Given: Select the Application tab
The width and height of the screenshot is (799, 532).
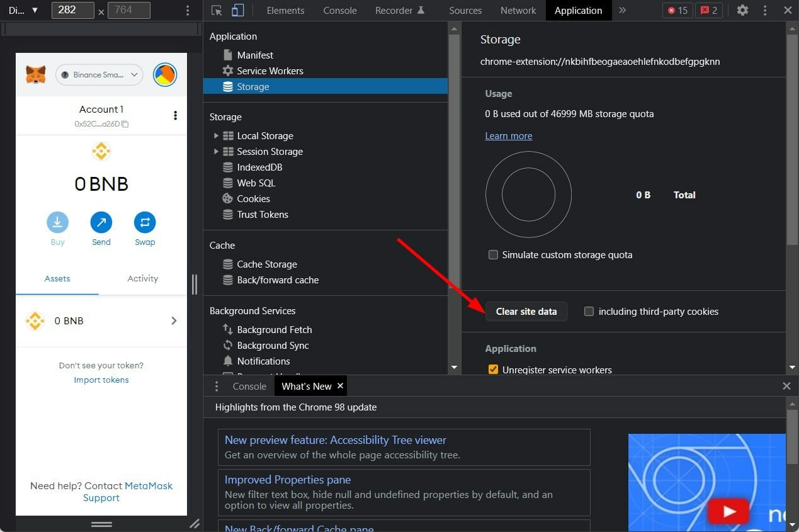Looking at the screenshot, I should (578, 10).
